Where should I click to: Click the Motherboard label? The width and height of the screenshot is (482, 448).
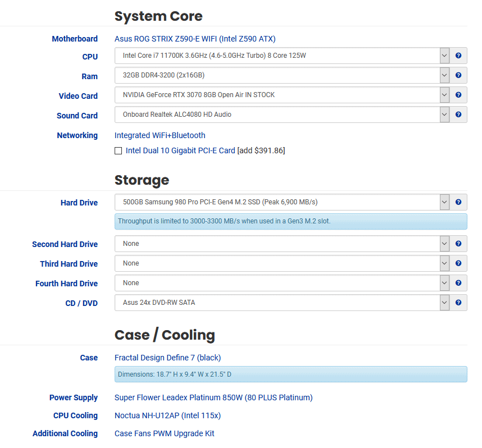(75, 39)
